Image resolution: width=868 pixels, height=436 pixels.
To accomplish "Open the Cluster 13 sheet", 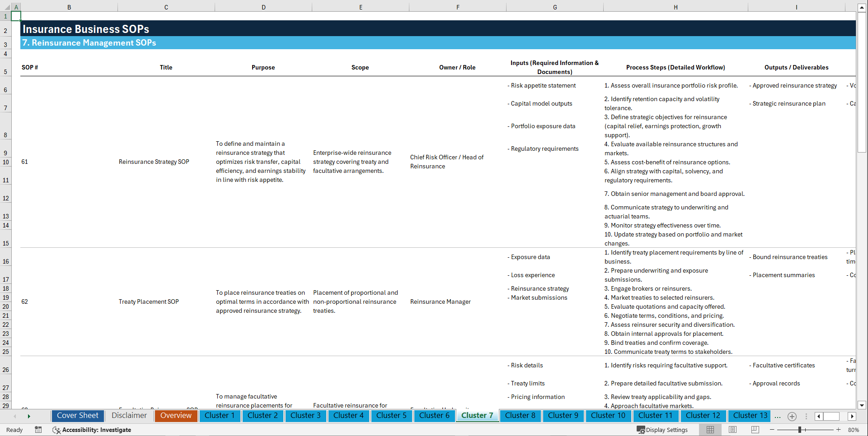I will point(749,416).
